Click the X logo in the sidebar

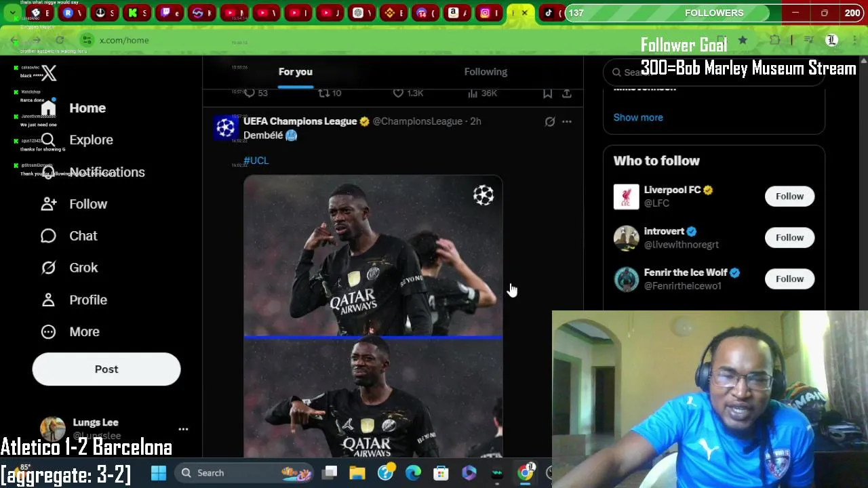pos(49,73)
